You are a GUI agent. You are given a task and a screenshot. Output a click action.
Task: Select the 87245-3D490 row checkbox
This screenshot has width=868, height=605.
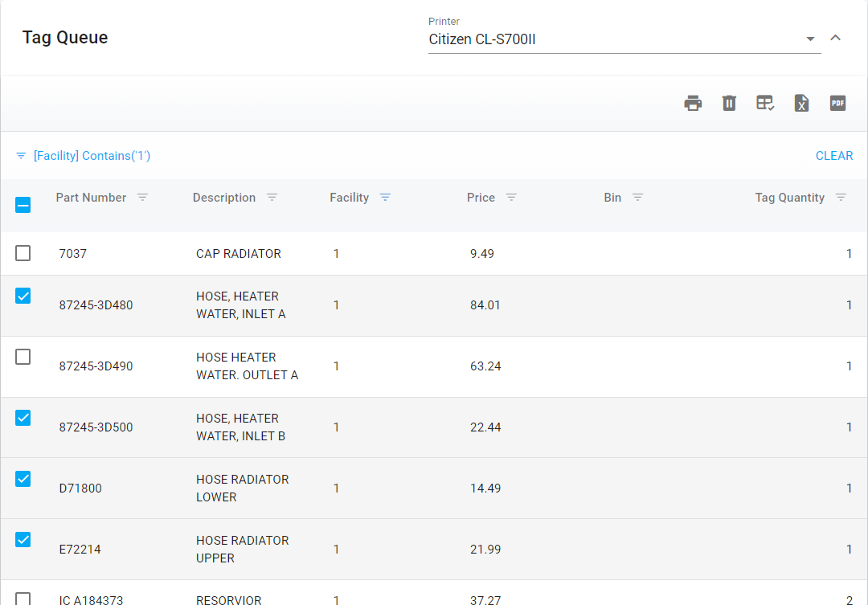tap(23, 357)
